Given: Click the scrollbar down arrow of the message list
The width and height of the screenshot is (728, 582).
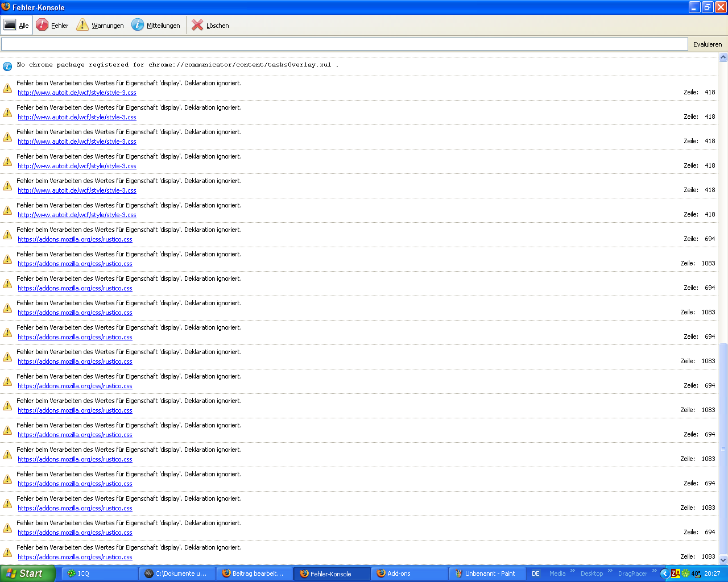Looking at the screenshot, I should pos(723,560).
